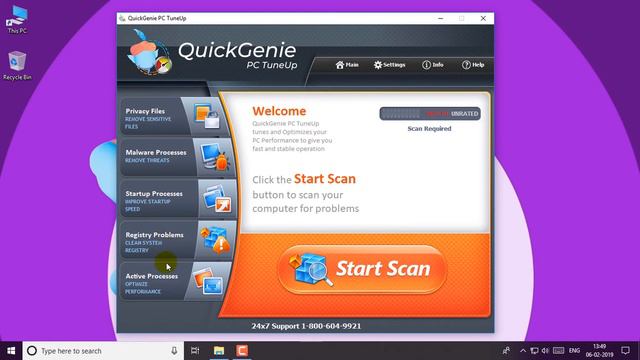Click the Startup Processes windows icon
The width and height of the screenshot is (640, 360).
[x=218, y=199]
